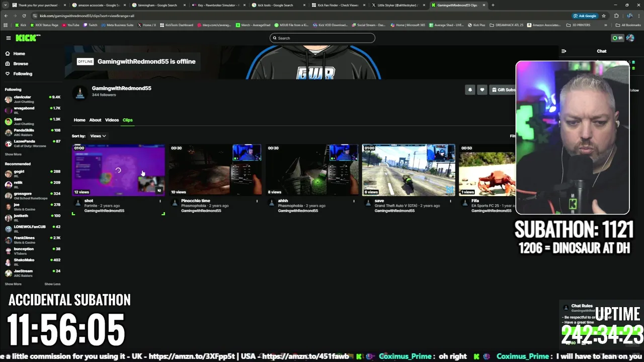Open the 91 Kicks balance
Image resolution: width=644 pixels, height=362 pixels.
pos(617,38)
